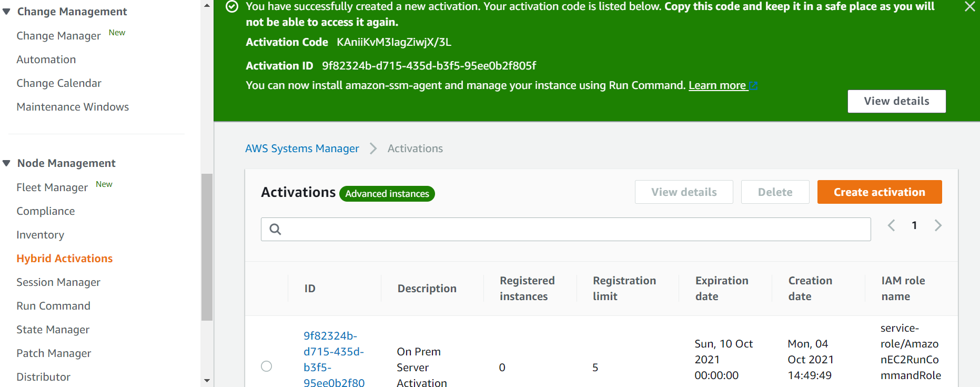Navigate to Compliance page
Image resolution: width=980 pixels, height=387 pixels.
click(x=46, y=211)
